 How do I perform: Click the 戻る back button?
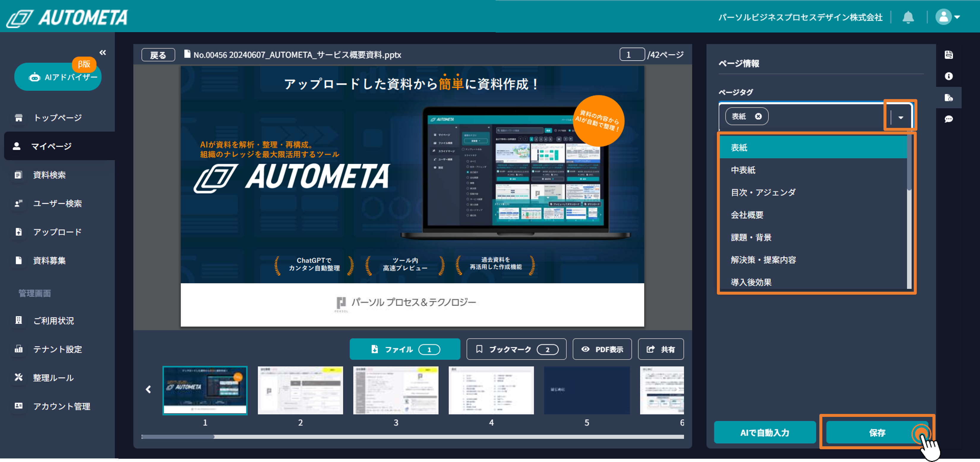click(x=158, y=55)
